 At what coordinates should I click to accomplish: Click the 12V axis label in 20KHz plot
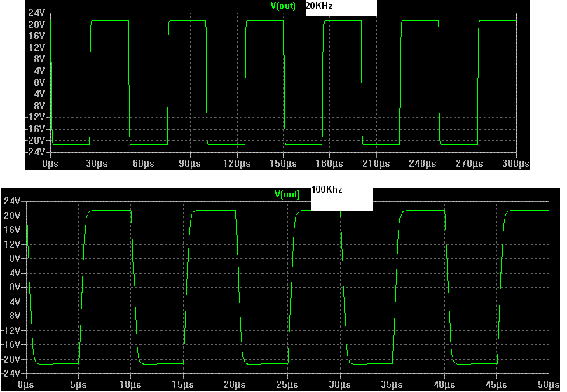point(36,48)
